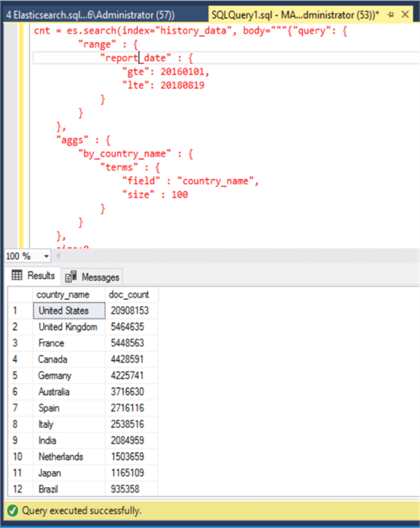
Task: Select row 1 via its row header
Action: click(20, 311)
